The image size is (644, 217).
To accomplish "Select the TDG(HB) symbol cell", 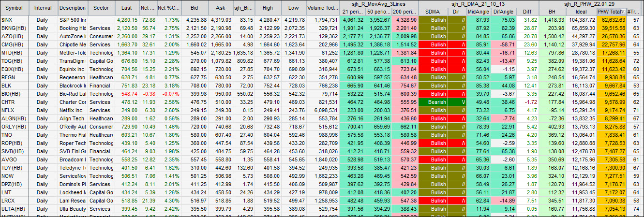I will 15,61.
